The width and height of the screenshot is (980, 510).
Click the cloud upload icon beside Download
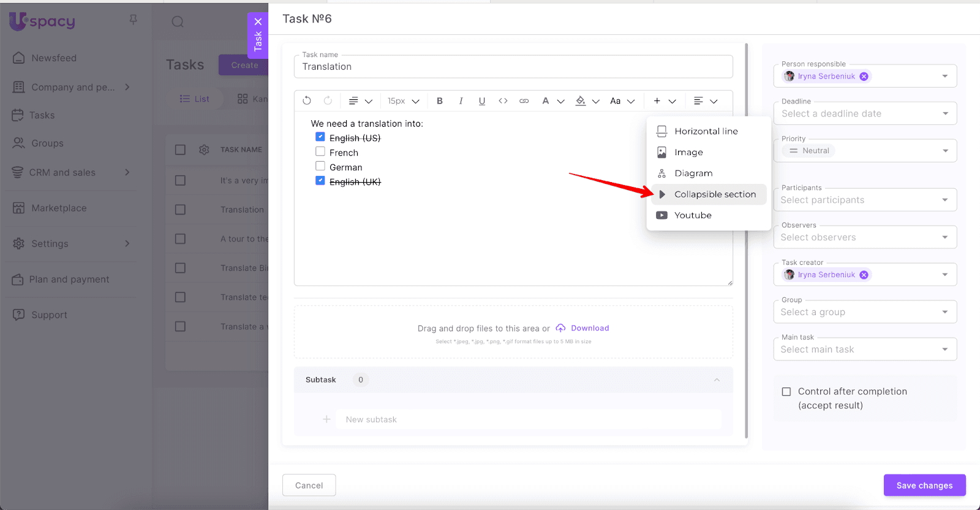[560, 329]
